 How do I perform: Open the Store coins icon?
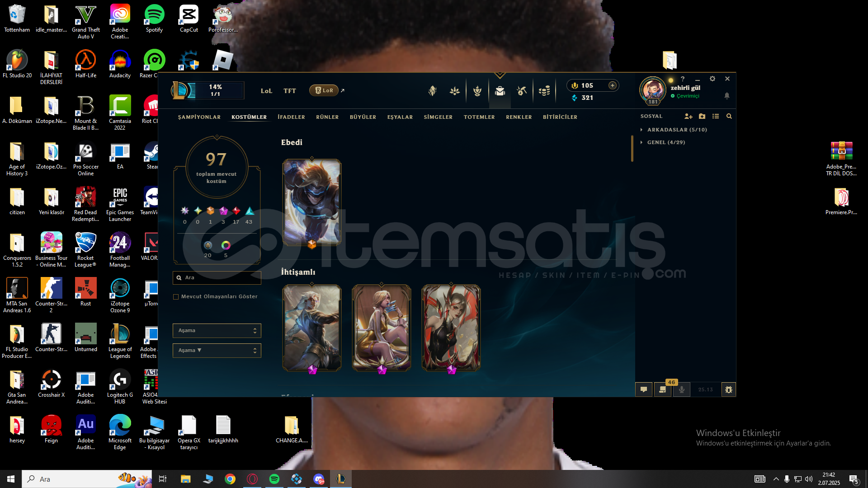544,91
